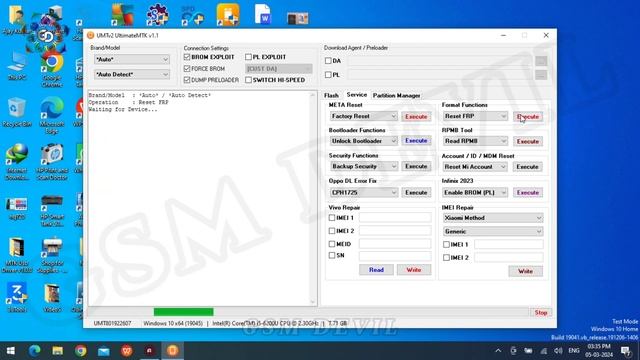Open the AVG antivirus desktop shortcut

pyautogui.click(x=122, y=15)
